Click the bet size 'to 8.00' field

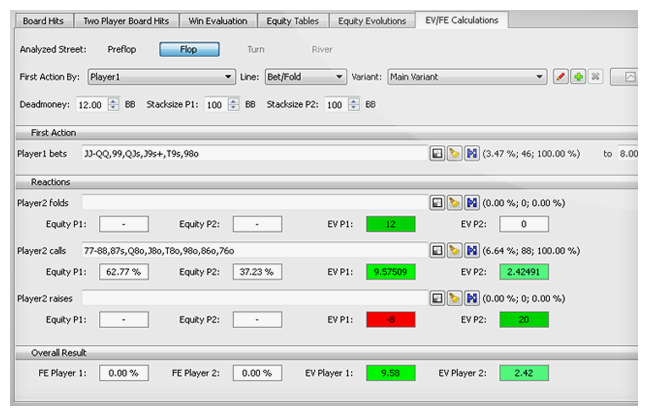(x=628, y=154)
